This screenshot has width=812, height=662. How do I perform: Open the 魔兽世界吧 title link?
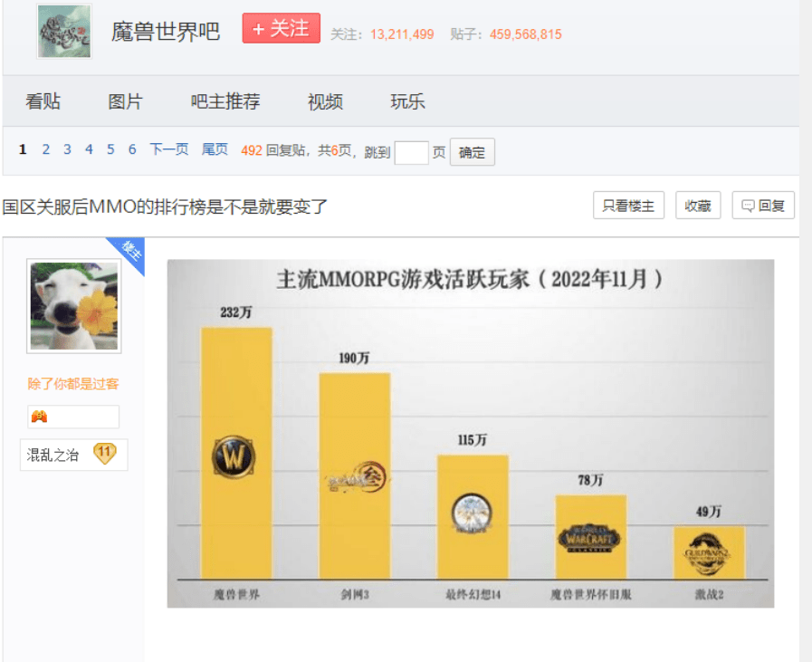point(165,32)
